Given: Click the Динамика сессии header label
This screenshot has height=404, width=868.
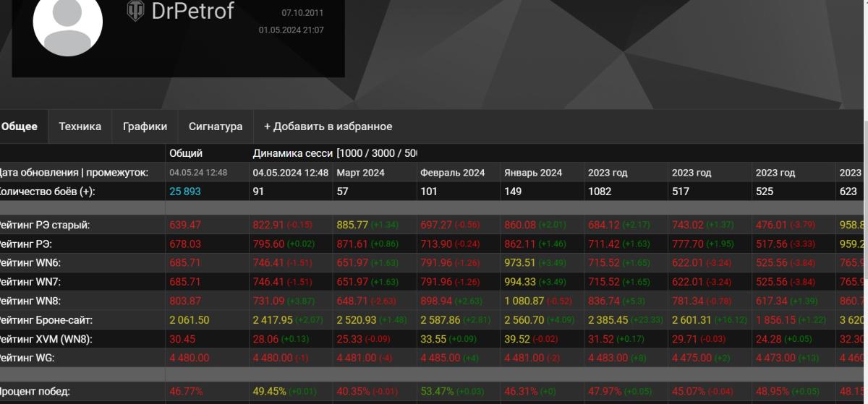Looking at the screenshot, I should pos(293,153).
